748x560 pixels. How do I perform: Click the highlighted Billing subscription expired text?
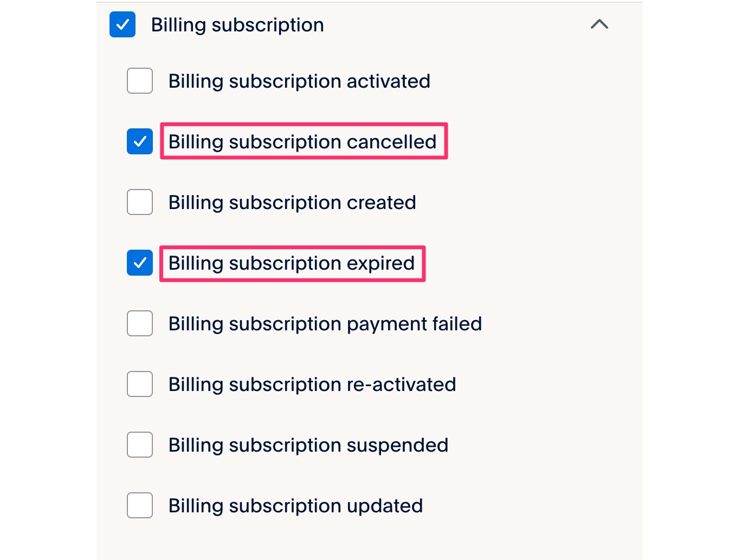tap(291, 263)
